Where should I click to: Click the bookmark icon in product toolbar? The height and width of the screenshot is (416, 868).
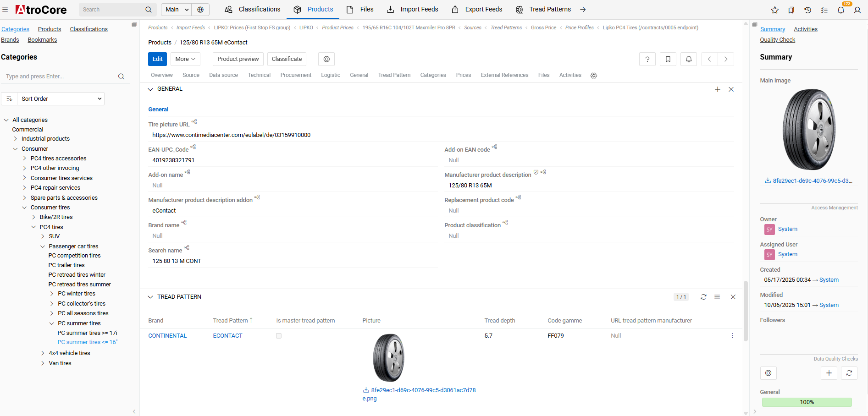pyautogui.click(x=668, y=59)
